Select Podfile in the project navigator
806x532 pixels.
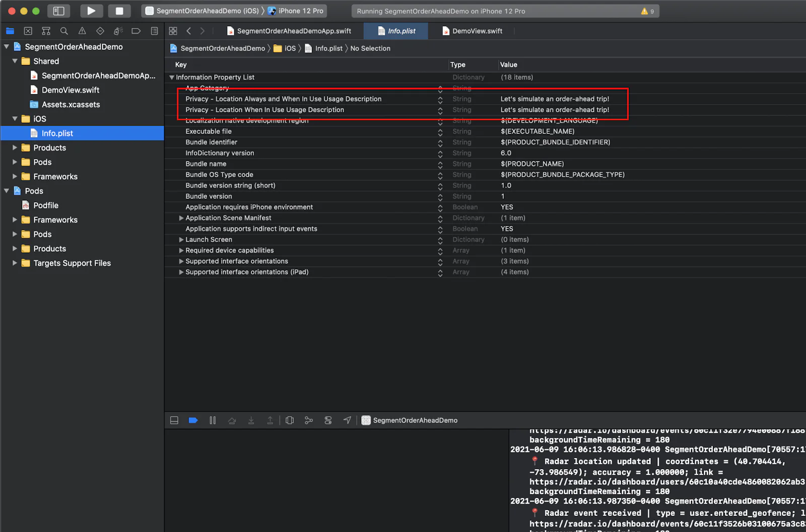[x=46, y=205]
